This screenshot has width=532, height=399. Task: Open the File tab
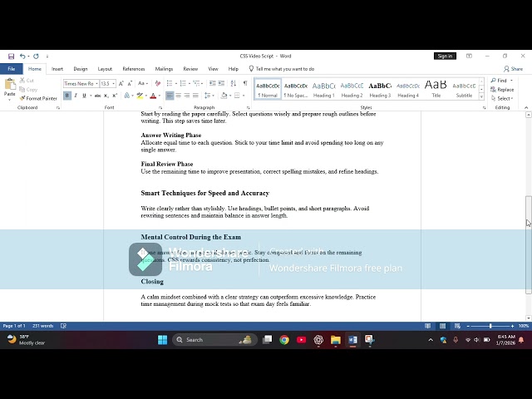pos(11,69)
